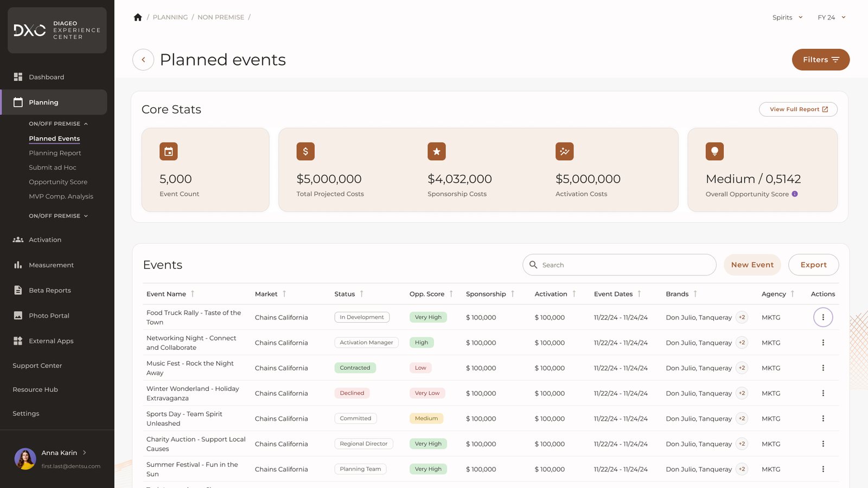
Task: Click the Activation Costs chart icon
Action: coord(565,151)
